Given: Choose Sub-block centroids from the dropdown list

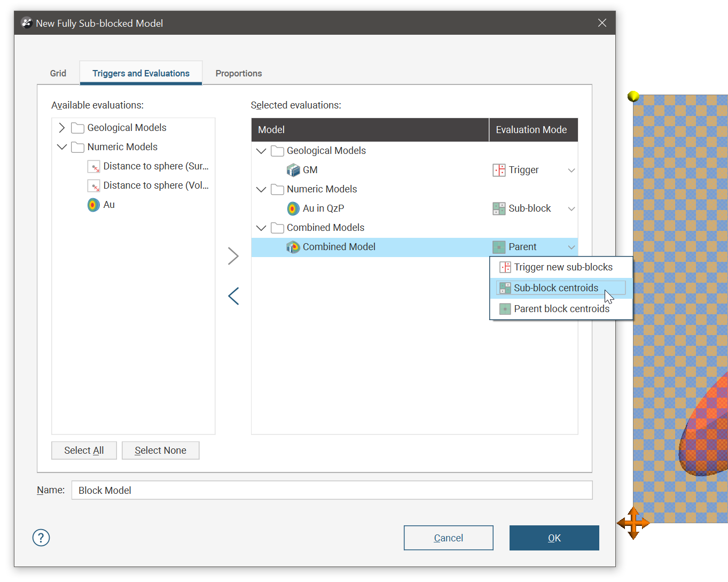Looking at the screenshot, I should 555,288.
